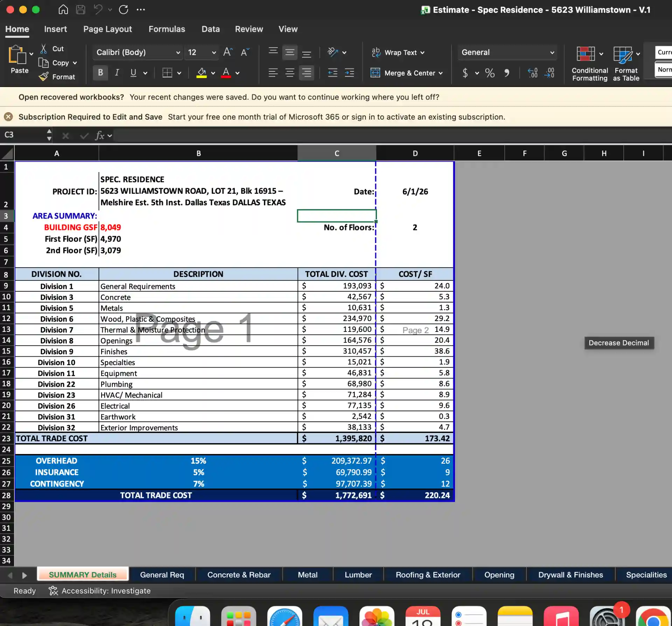
Task: Click the Merge & Center icon
Action: tap(375, 73)
